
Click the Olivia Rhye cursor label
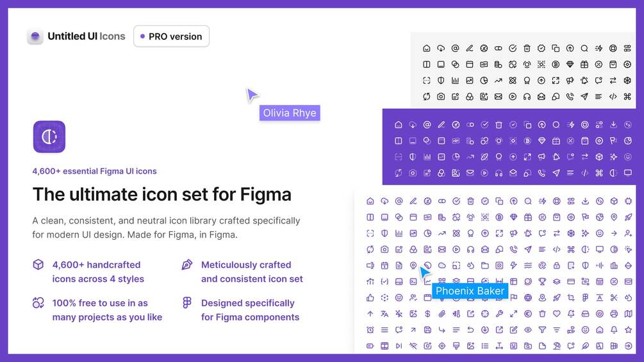click(290, 113)
